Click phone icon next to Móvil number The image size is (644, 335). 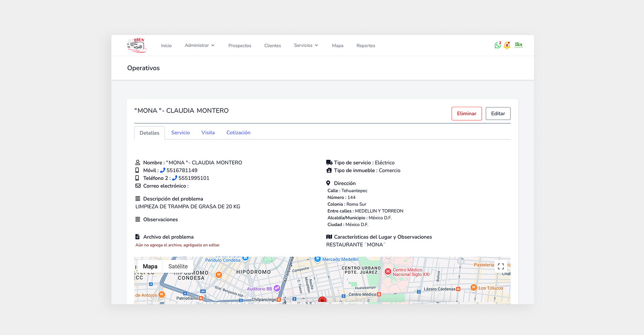pos(163,170)
